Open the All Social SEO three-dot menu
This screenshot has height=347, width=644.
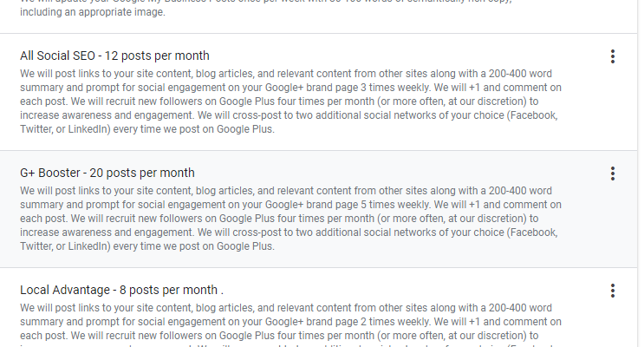[x=613, y=56]
